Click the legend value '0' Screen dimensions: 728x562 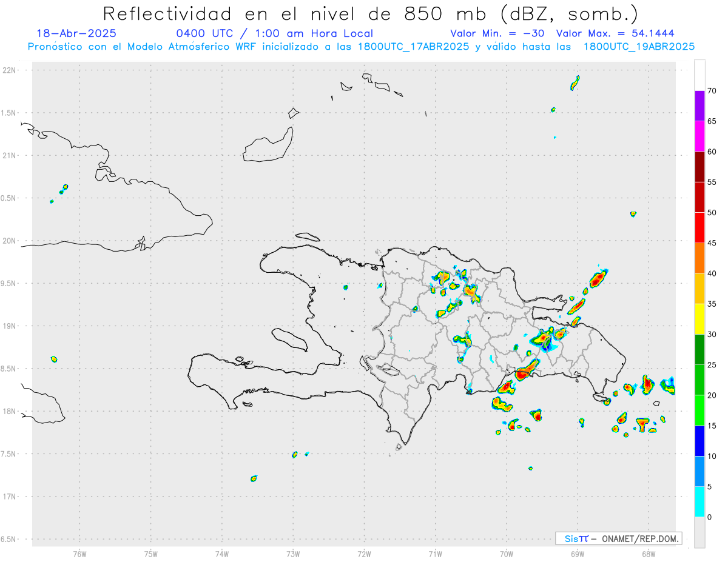click(709, 517)
